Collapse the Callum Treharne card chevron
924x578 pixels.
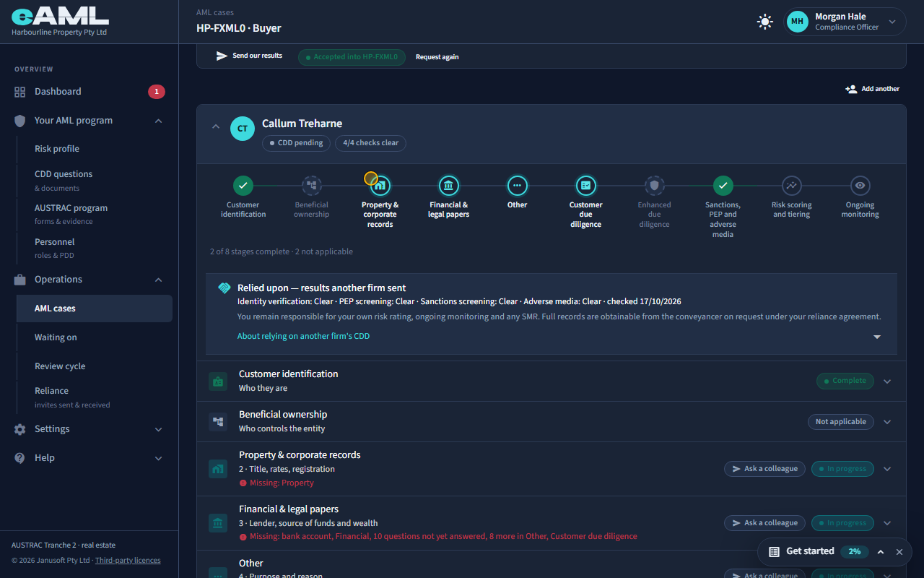point(215,126)
